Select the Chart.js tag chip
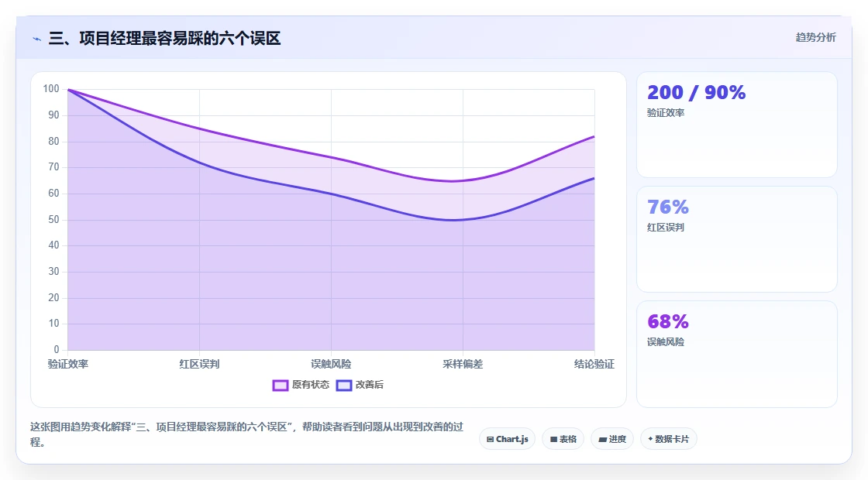Viewport: 868px width, 480px height. [x=507, y=439]
